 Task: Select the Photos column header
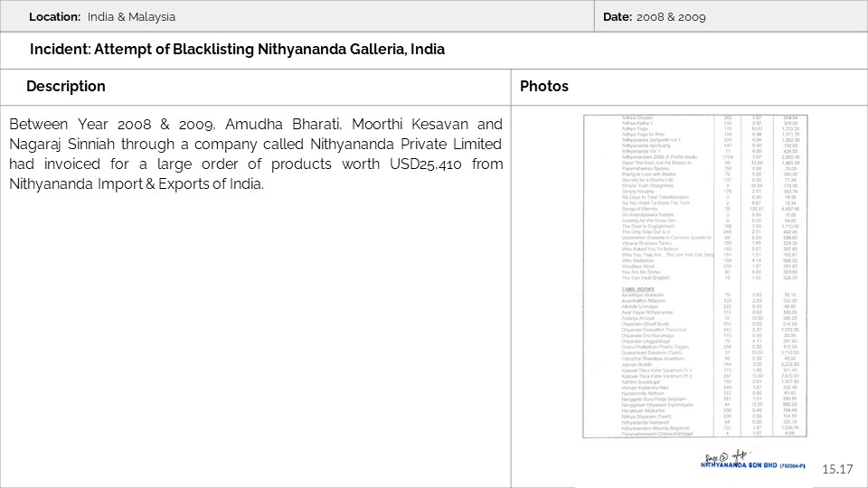point(544,86)
